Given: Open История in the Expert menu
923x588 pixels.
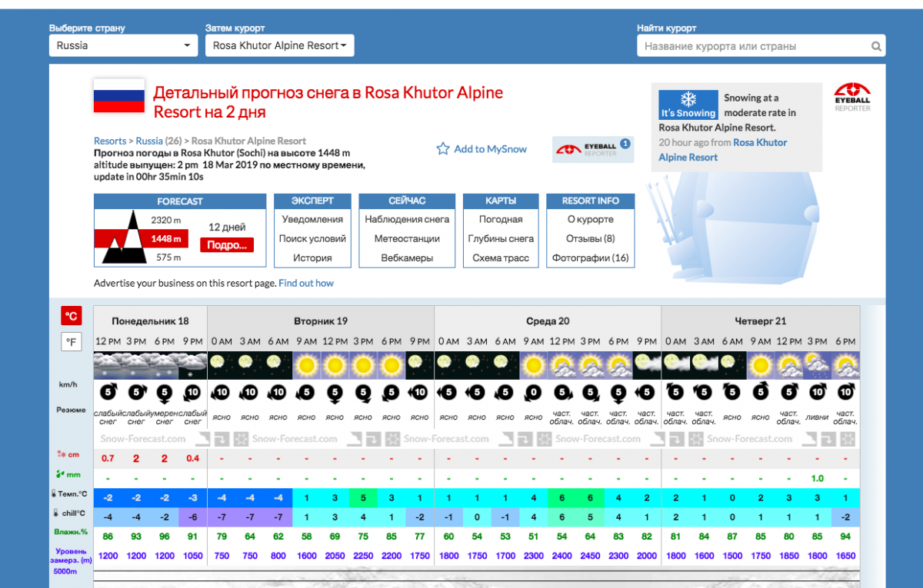Looking at the screenshot, I should 312,258.
